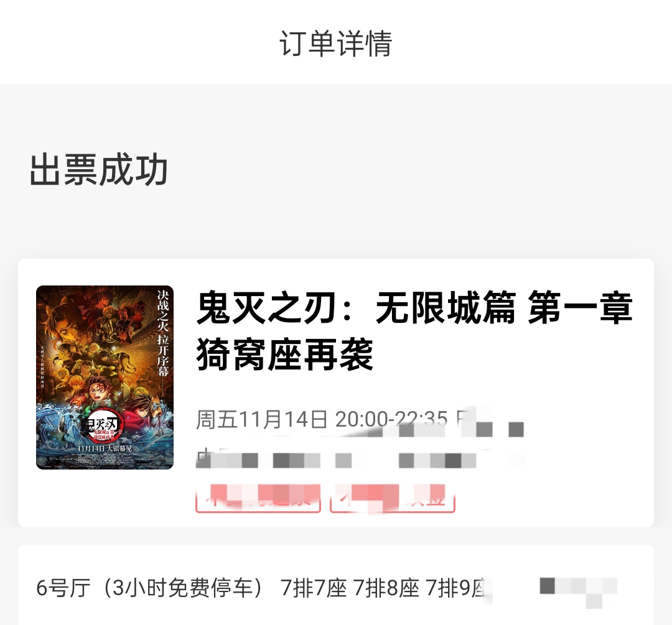Tap the time range 20:00-22:35
This screenshot has height=625, width=672.
tap(391, 419)
